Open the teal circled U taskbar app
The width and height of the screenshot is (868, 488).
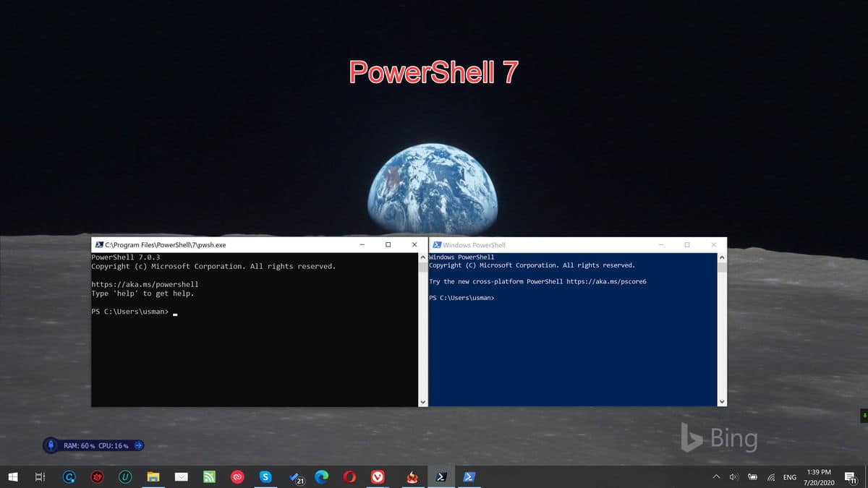click(125, 477)
